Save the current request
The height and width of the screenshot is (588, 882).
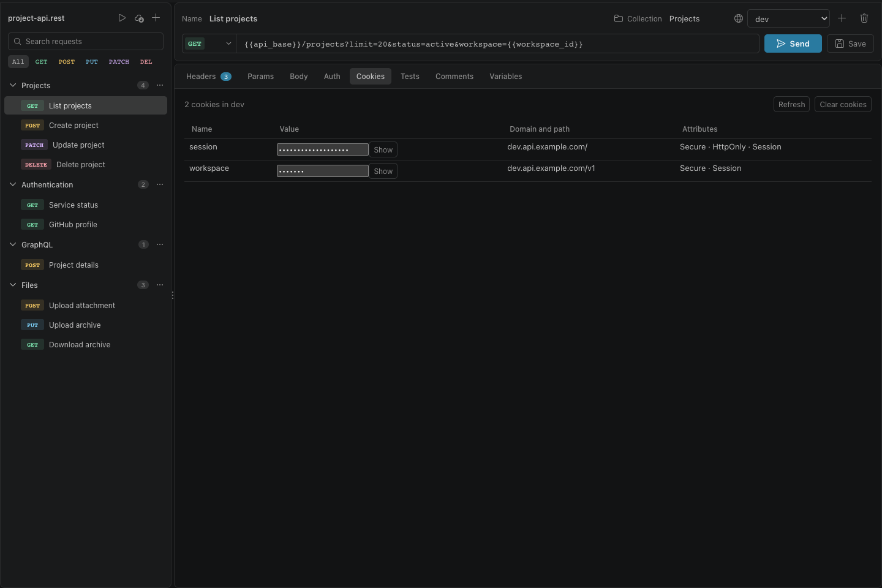[850, 43]
